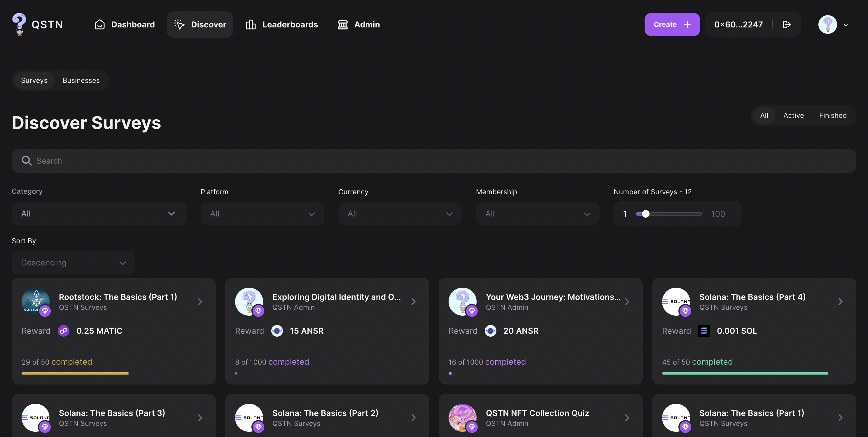The width and height of the screenshot is (868, 437).
Task: Open the Discover nav item
Action: 200,25
